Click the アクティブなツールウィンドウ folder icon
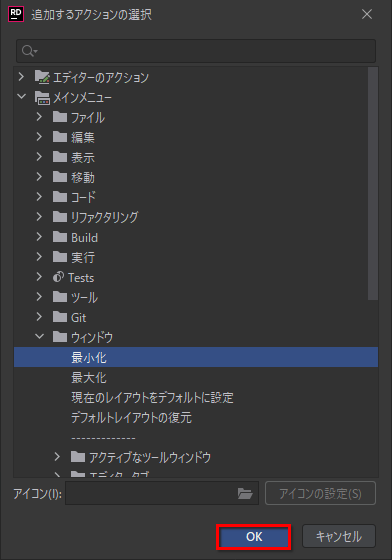The image size is (392, 560). point(78,457)
